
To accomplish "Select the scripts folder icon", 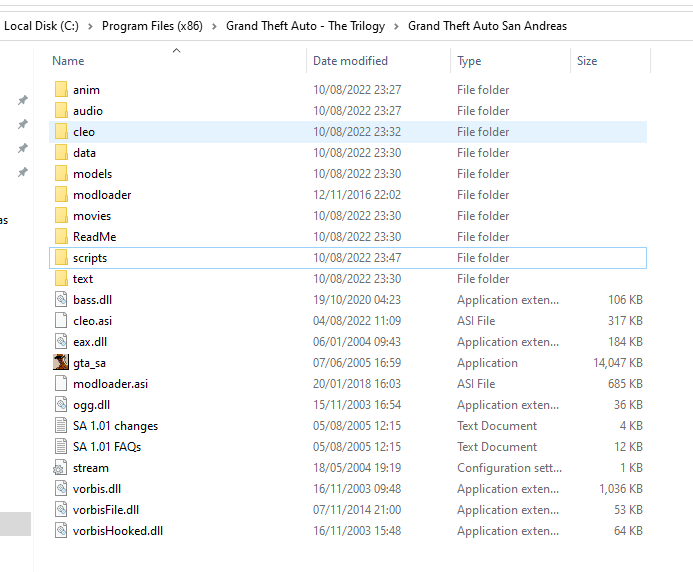I will 61,258.
